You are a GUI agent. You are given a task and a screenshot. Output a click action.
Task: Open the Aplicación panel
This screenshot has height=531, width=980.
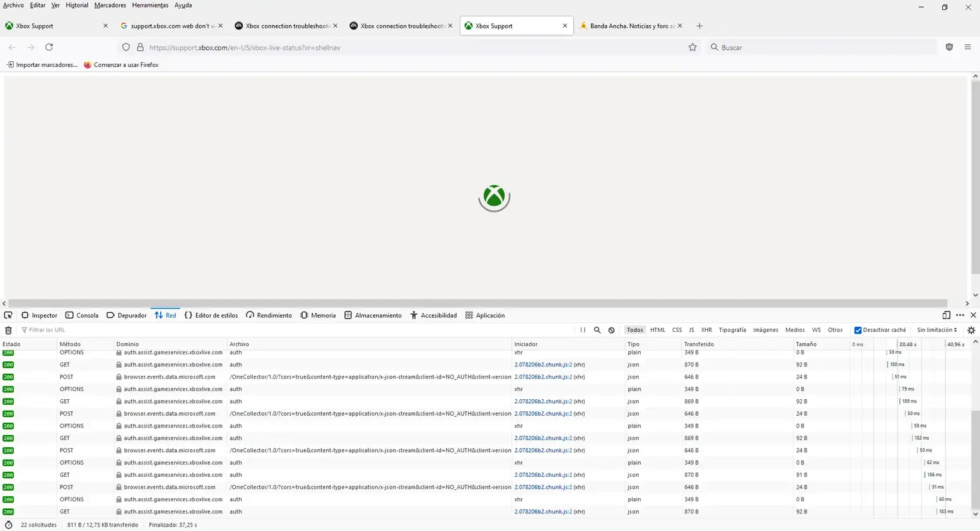(x=485, y=315)
